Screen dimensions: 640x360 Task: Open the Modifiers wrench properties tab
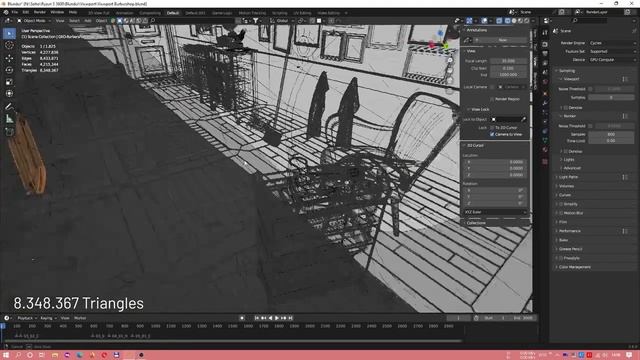pos(545,102)
